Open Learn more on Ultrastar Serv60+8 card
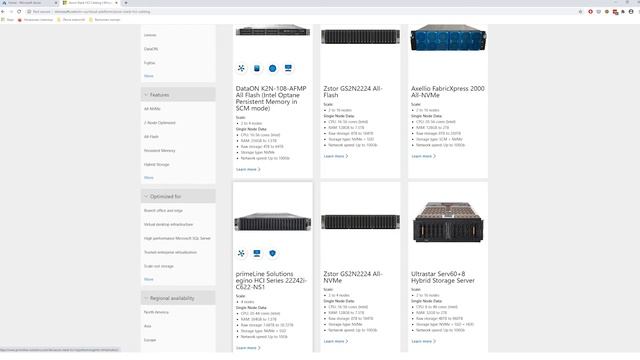Viewport: 640px width, 360px height. (x=424, y=341)
